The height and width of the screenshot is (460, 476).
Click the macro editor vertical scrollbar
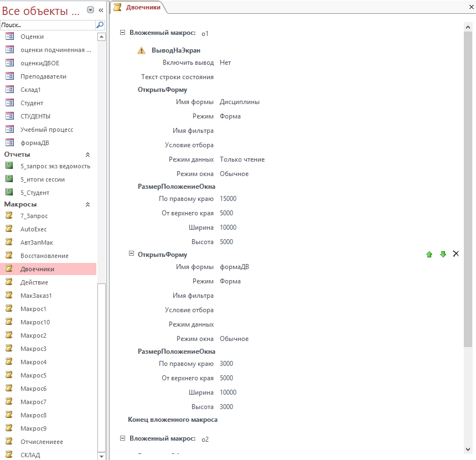click(468, 221)
